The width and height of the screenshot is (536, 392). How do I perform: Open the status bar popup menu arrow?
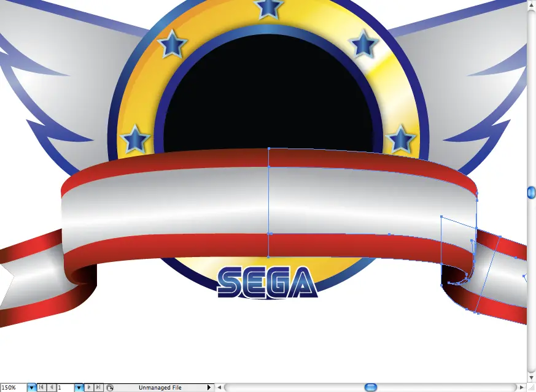209,388
